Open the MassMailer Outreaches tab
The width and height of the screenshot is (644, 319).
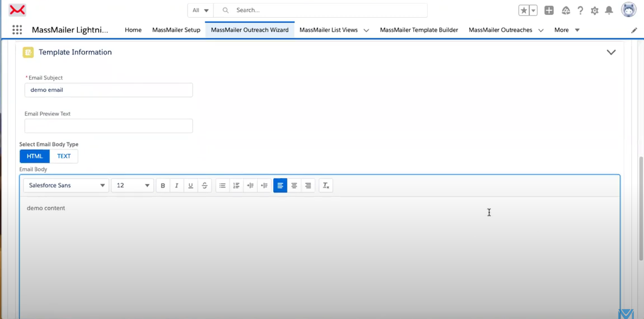pyautogui.click(x=500, y=30)
